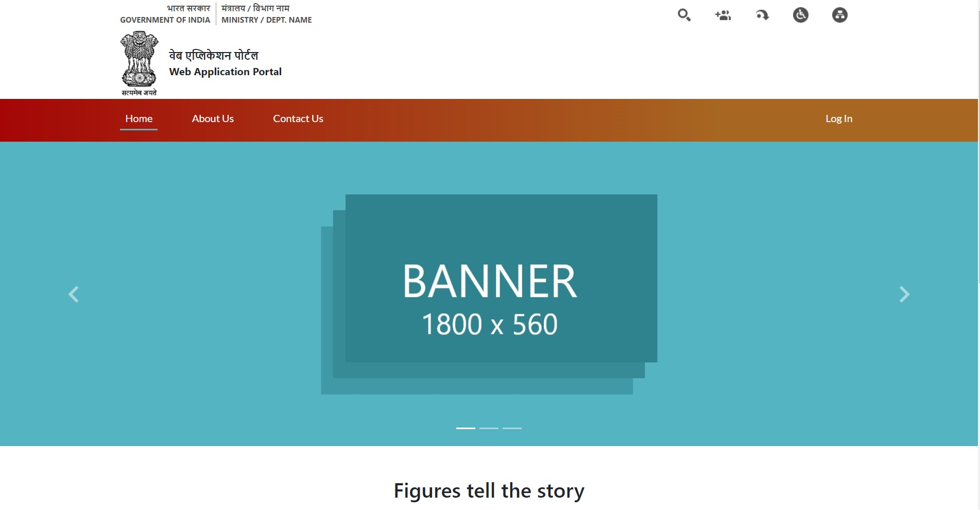980x510 pixels.
Task: Click the search magnifier icon
Action: (x=684, y=15)
